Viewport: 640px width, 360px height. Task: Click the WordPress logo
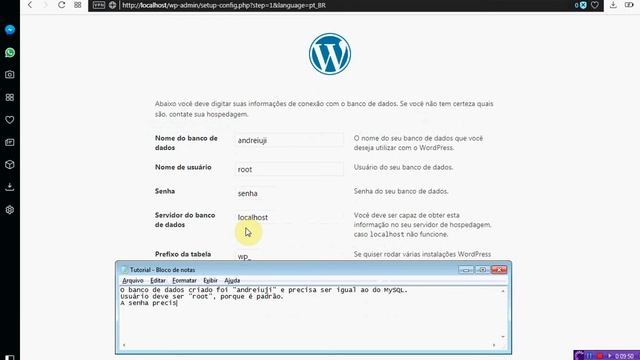point(330,54)
